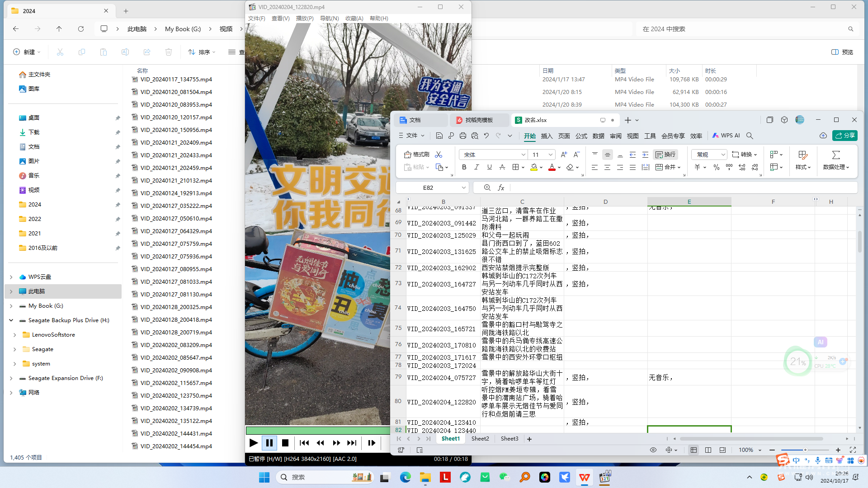
Task: Open the font name 宋体 dropdown
Action: [523, 155]
